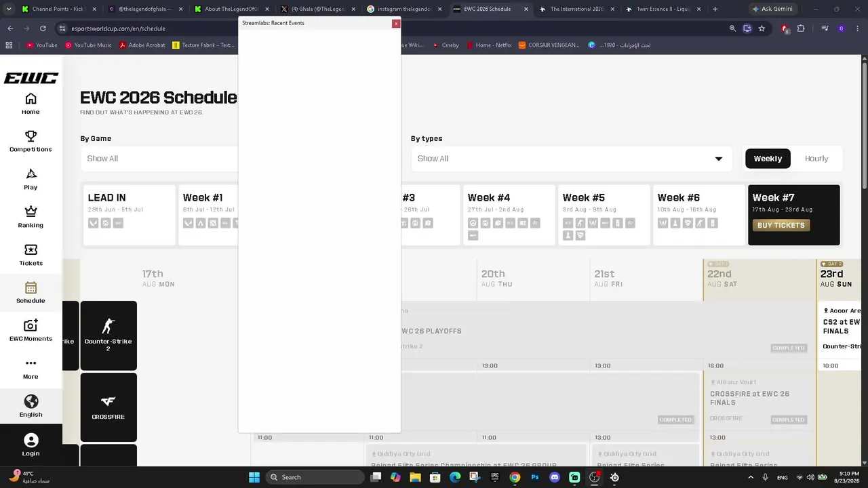Open the browser zoom magnifier icon
This screenshot has width=868, height=488.
click(x=732, y=28)
